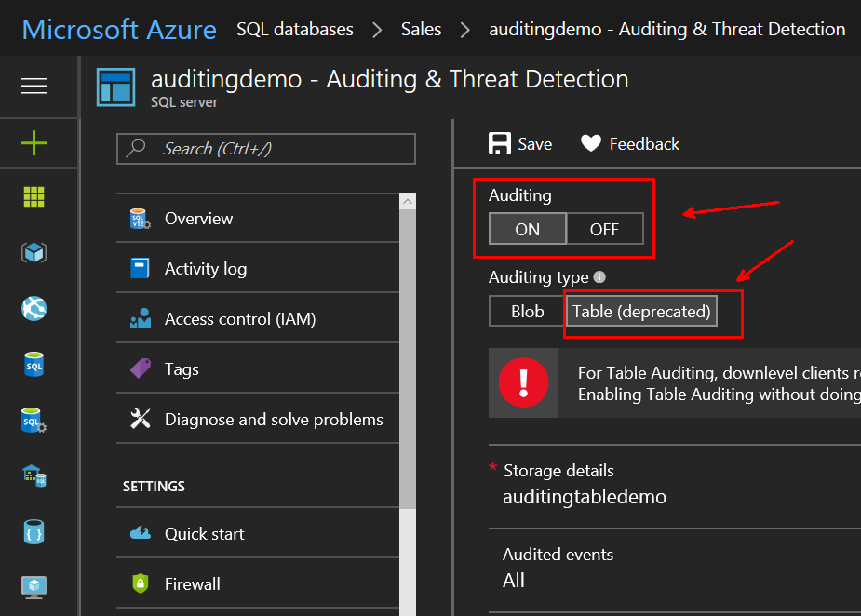Click the Feedback button label

coord(644,144)
